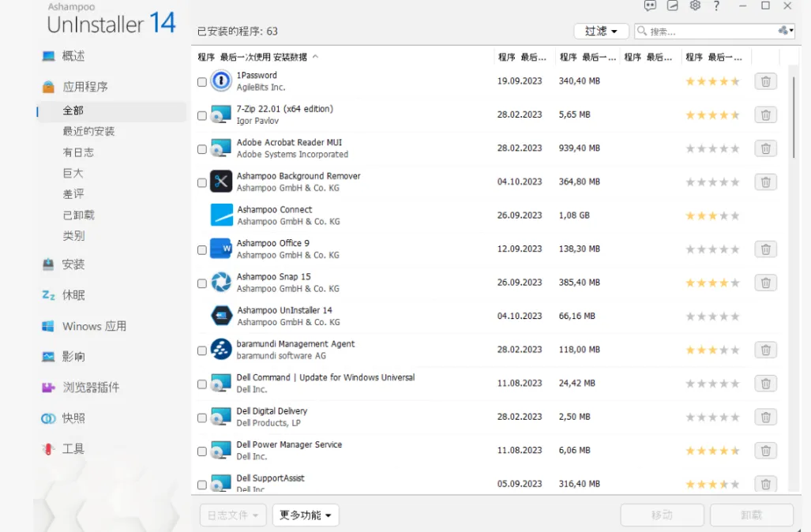
Task: Click trash icon for Dell Digital Delivery
Action: (765, 418)
